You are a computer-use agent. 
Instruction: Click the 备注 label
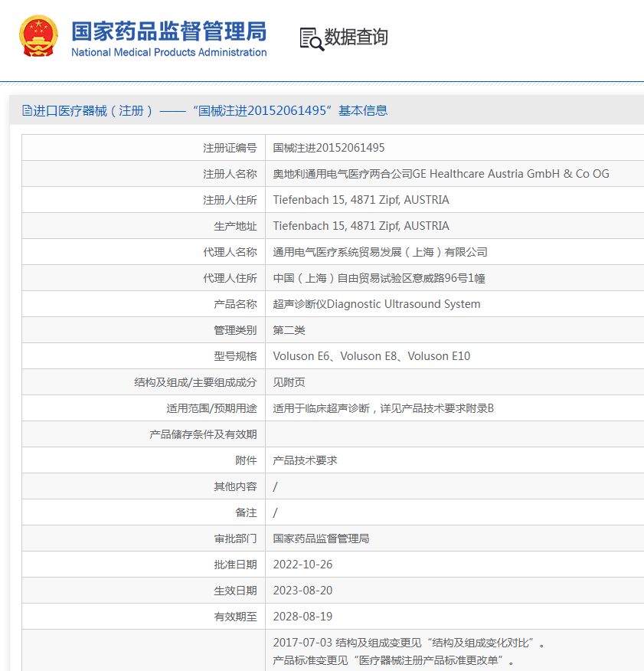[246, 513]
